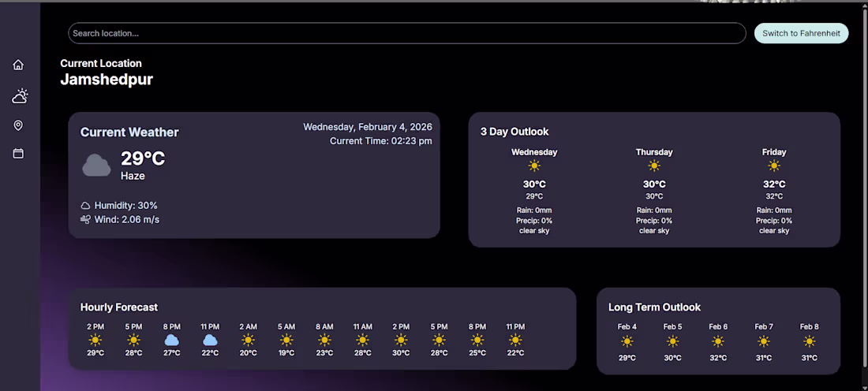Click the sun icon for 11 AM forecast
Screen dimensions: 868x391
click(363, 340)
